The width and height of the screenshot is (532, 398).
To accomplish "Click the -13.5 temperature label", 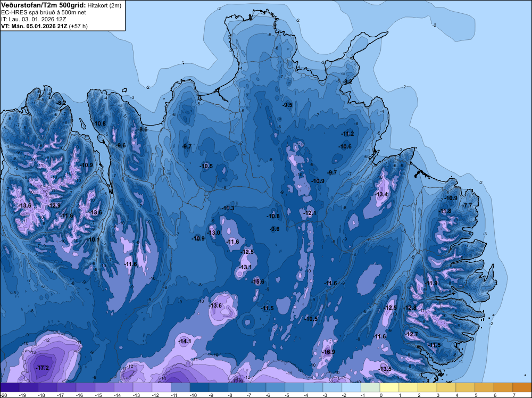I will pos(385,369).
